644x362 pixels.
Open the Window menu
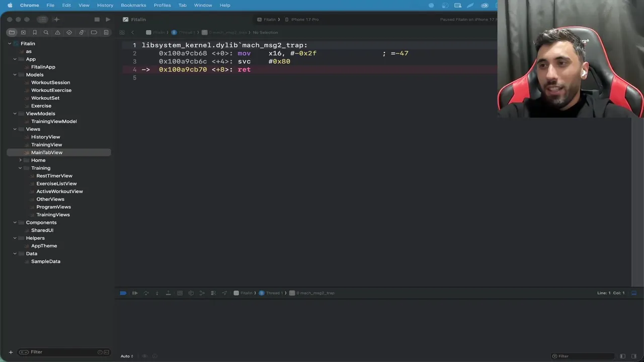tap(203, 5)
